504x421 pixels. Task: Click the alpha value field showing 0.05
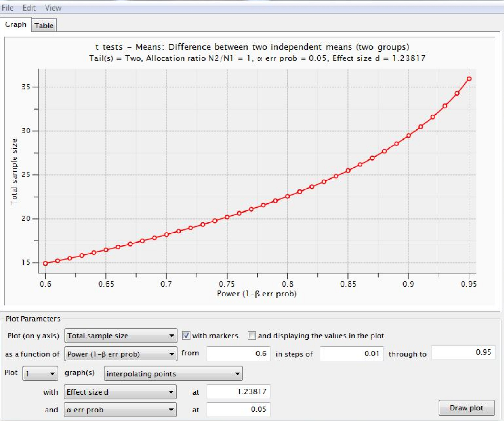coord(238,410)
